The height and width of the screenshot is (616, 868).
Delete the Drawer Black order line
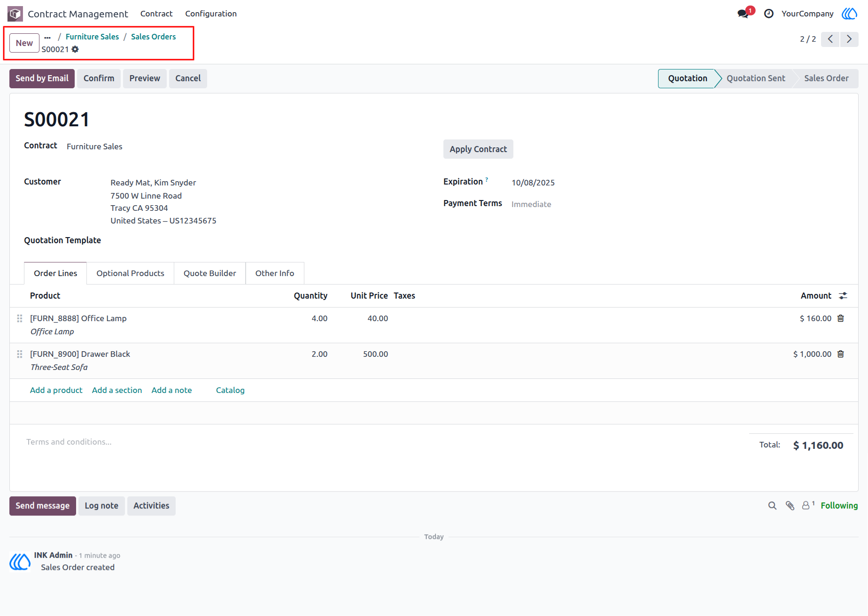pos(841,354)
